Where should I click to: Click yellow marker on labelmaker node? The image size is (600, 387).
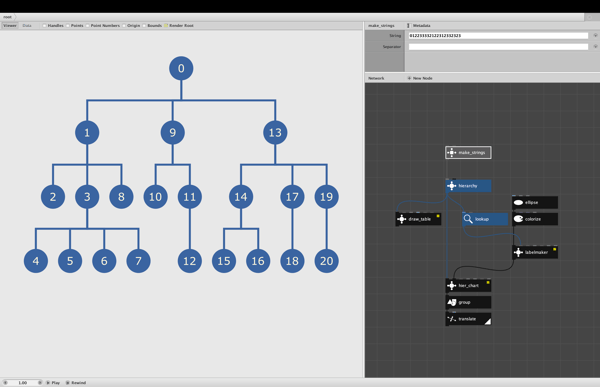point(554,250)
